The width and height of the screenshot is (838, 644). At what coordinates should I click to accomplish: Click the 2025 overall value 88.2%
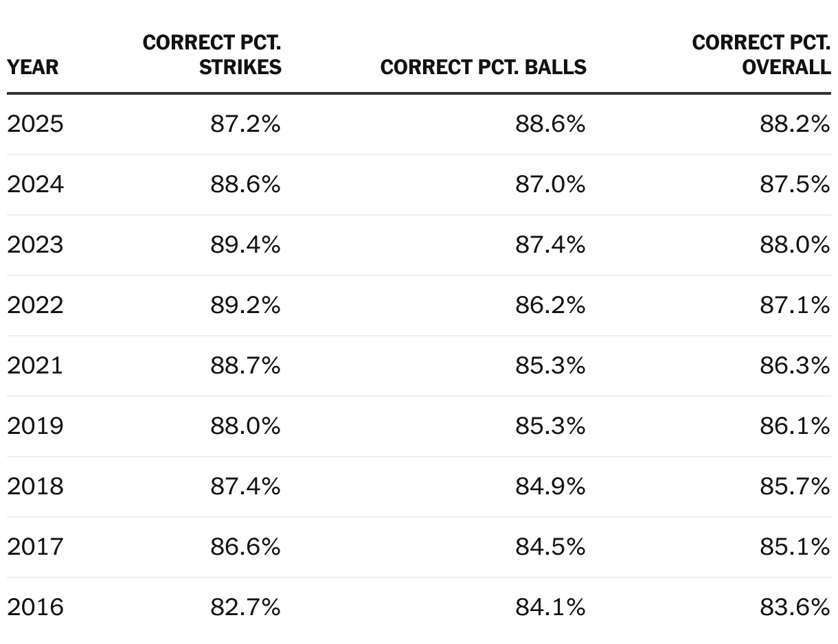pos(795,124)
